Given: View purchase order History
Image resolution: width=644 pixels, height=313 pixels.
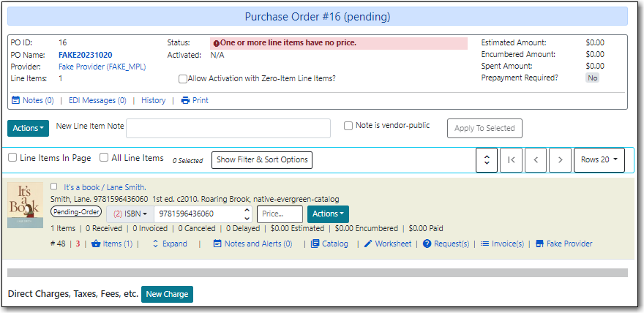Looking at the screenshot, I should tap(153, 100).
